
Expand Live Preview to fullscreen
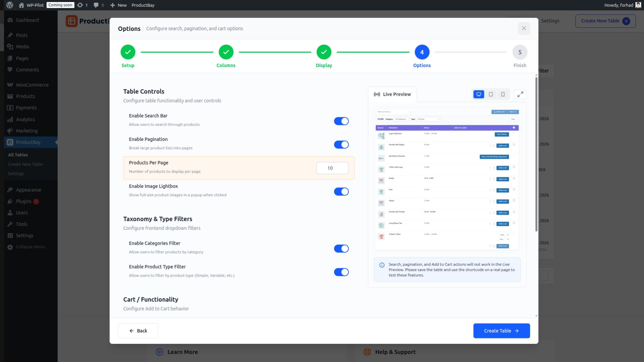click(x=520, y=94)
